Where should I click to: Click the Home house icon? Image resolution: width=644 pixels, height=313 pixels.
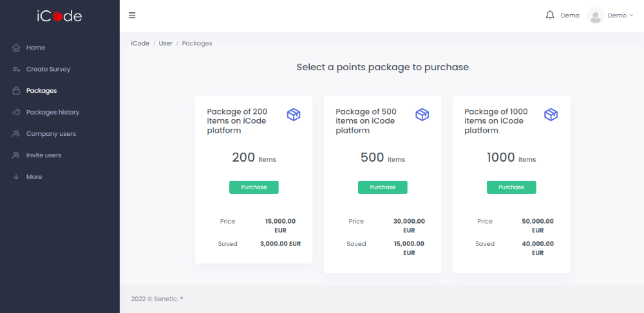[x=16, y=48]
